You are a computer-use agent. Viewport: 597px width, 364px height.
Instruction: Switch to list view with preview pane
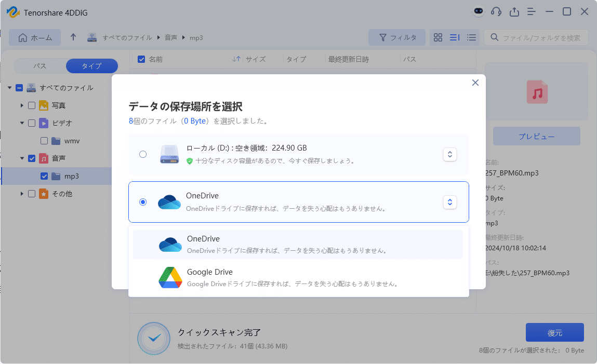(x=455, y=37)
